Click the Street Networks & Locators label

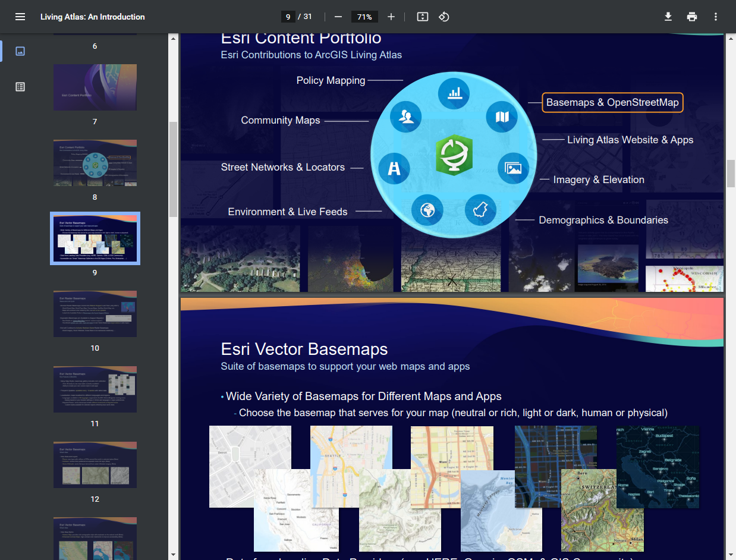[x=283, y=167]
